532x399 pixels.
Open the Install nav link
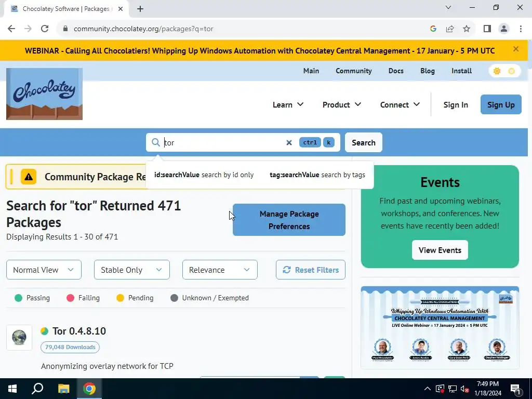click(x=461, y=71)
